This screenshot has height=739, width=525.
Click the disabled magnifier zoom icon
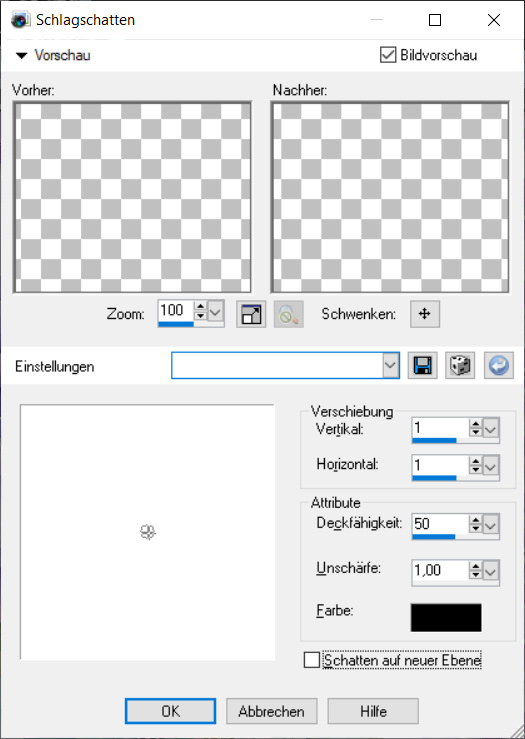(288, 314)
